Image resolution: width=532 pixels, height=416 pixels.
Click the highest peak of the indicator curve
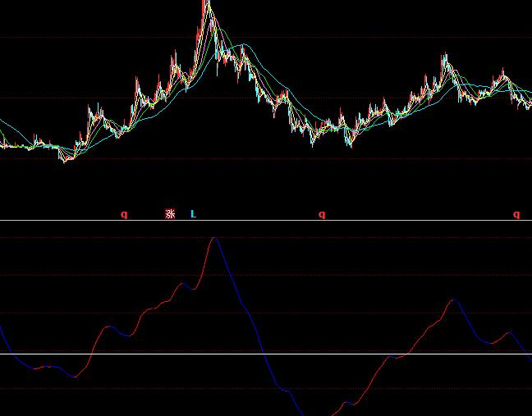click(214, 238)
